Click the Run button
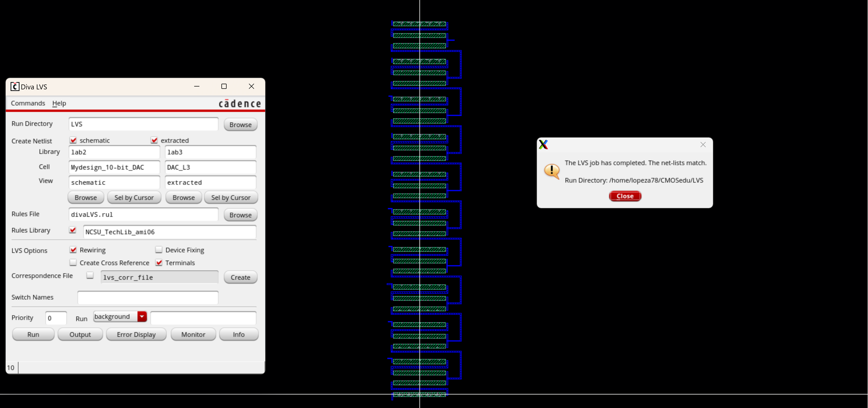The height and width of the screenshot is (408, 868). (x=33, y=334)
